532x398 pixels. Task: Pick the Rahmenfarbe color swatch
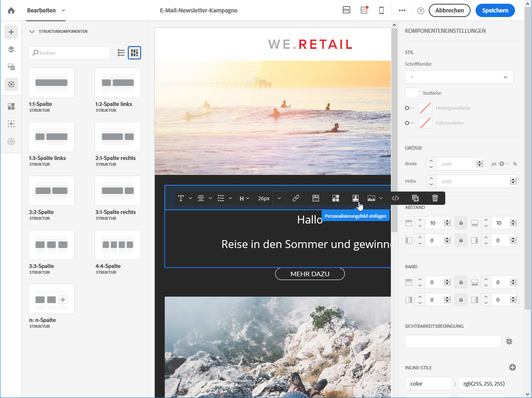[x=425, y=123]
